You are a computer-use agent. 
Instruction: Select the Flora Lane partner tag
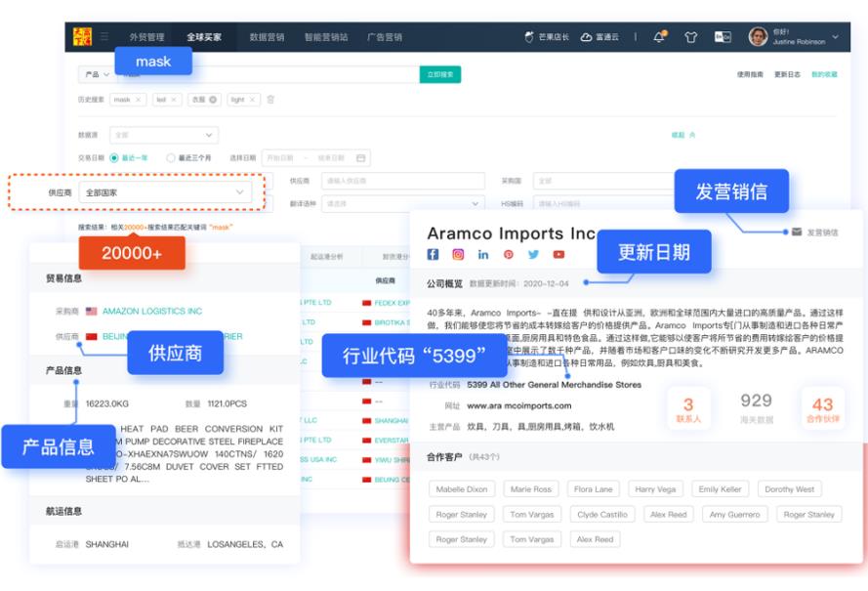pyautogui.click(x=594, y=489)
